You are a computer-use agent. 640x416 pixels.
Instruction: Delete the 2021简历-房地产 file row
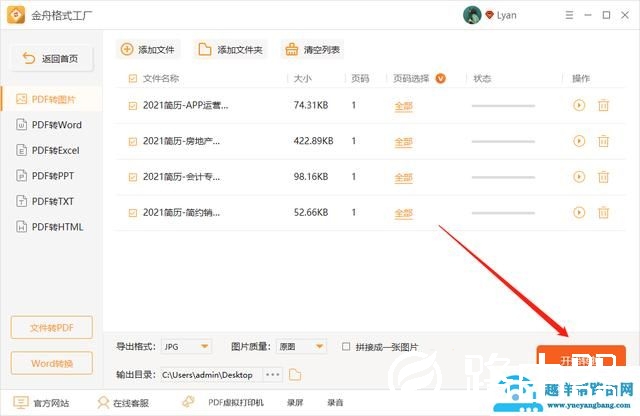603,141
